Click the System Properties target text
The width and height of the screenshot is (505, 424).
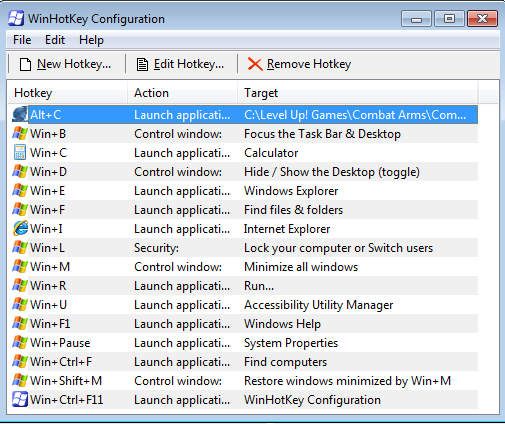click(291, 343)
